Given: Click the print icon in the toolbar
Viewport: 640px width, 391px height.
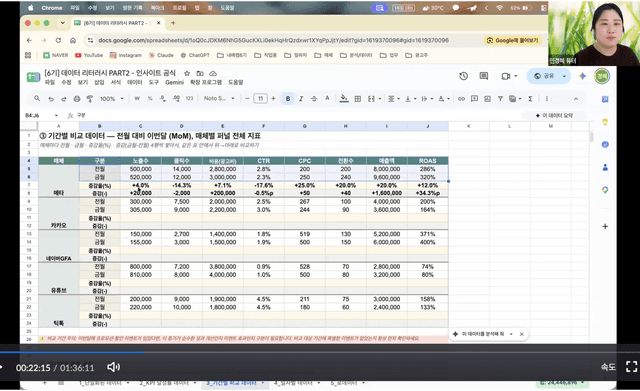Looking at the screenshot, I should [77, 99].
